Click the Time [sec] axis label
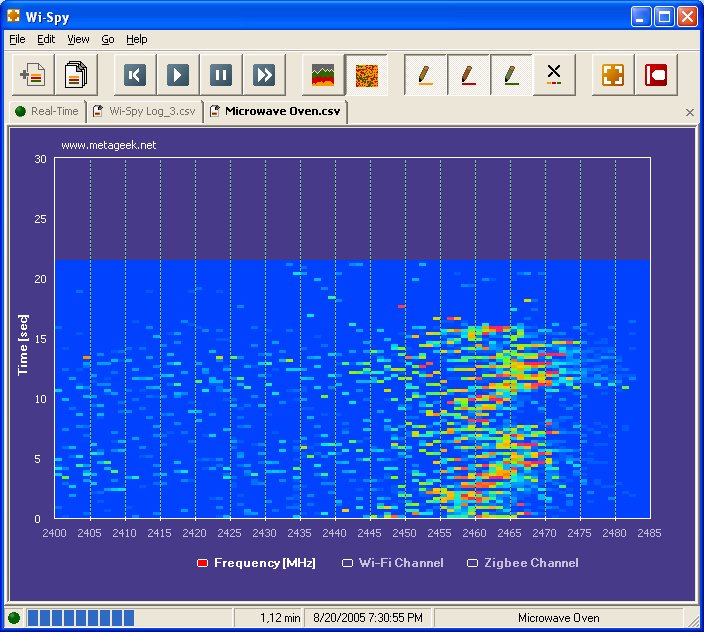Screen dimensions: 704x632 [23, 345]
